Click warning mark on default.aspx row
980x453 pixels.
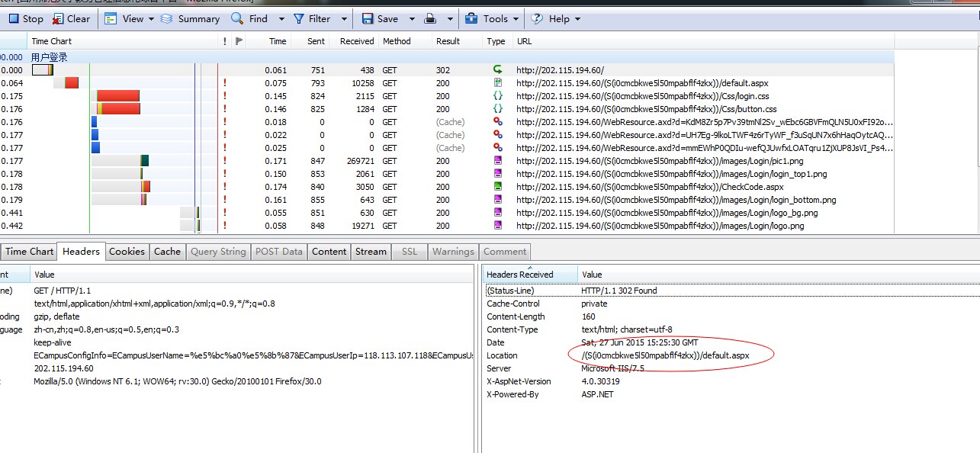click(225, 83)
